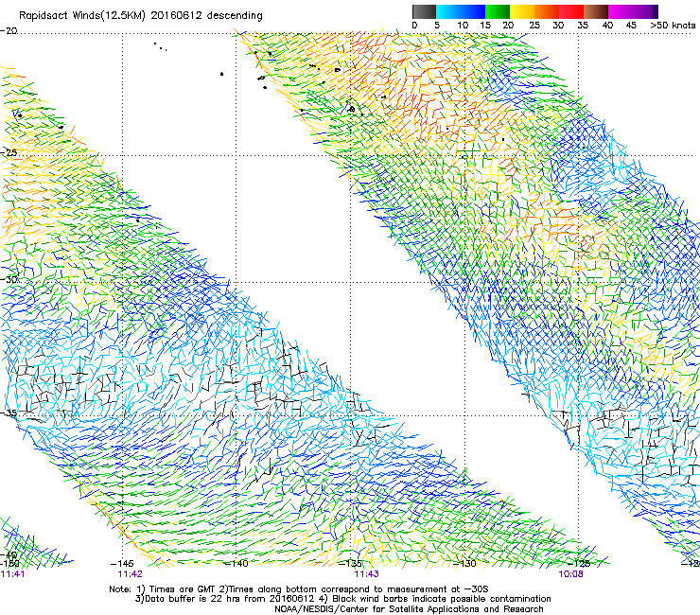Image resolution: width=700 pixels, height=615 pixels.
Task: Click the '-125' longitude label
Action: pyautogui.click(x=579, y=564)
